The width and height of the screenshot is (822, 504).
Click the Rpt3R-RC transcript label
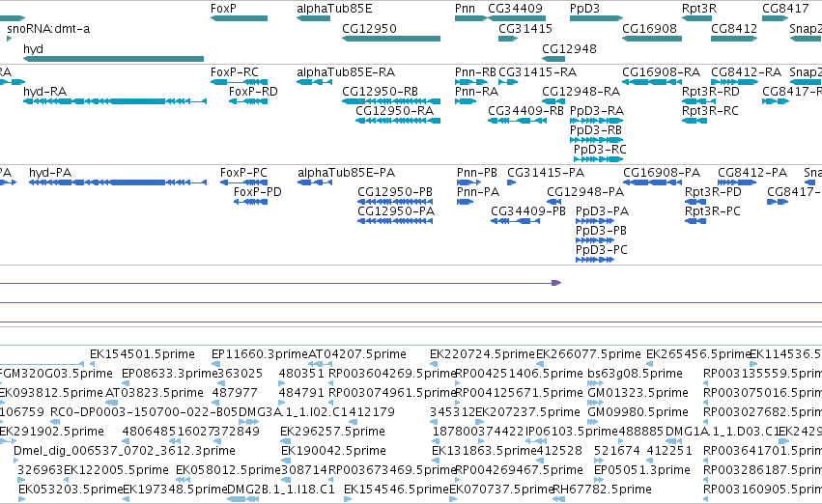tap(710, 110)
